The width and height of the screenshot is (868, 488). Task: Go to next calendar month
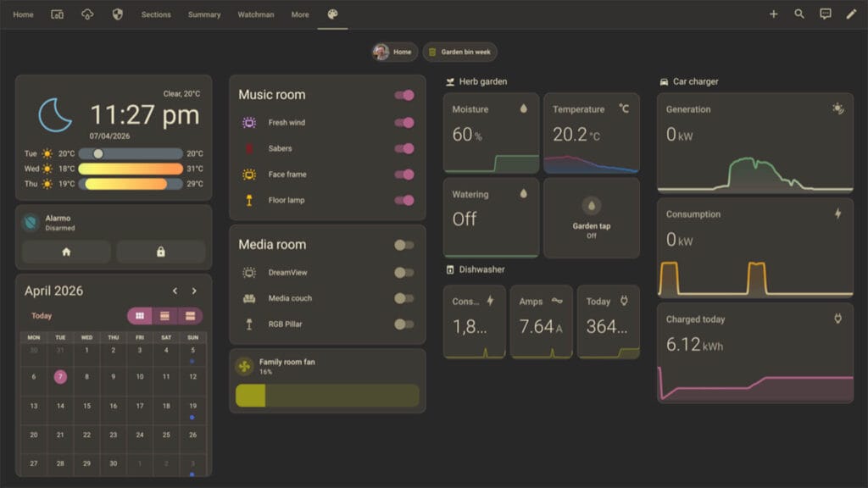[x=194, y=291]
